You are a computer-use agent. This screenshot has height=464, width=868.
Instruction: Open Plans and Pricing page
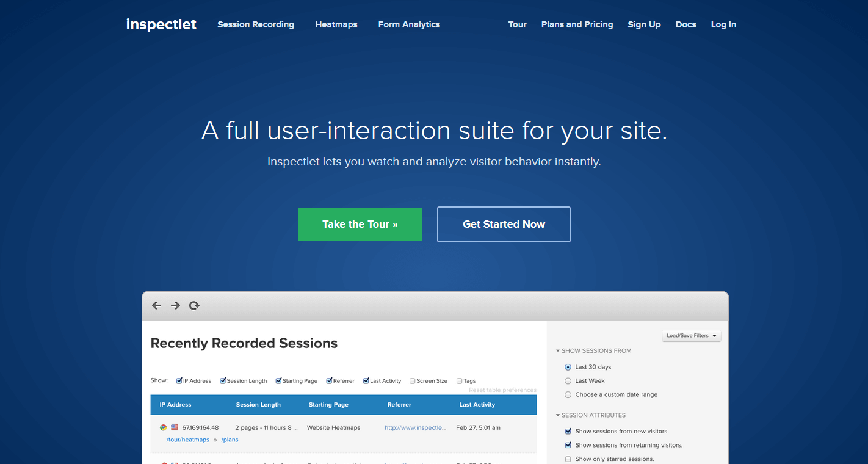[577, 24]
